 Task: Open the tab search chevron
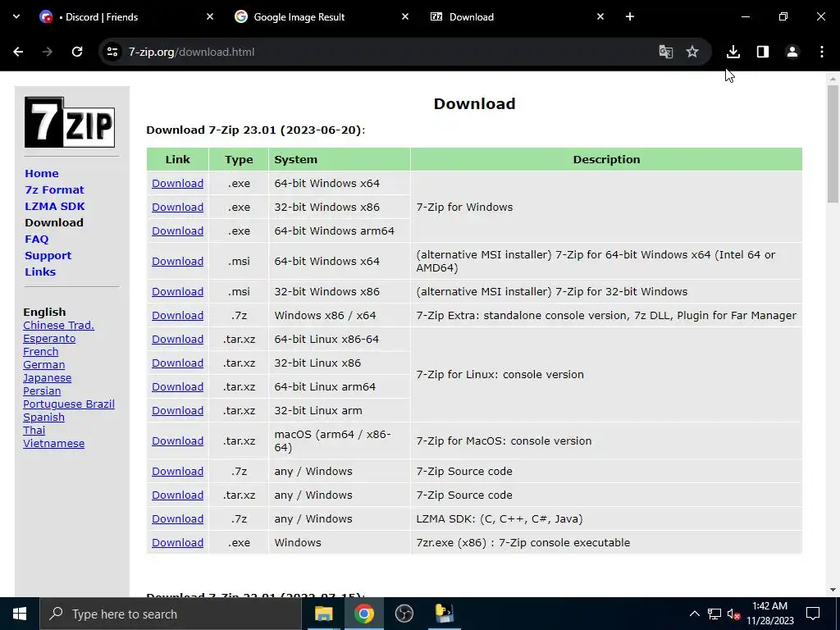pyautogui.click(x=16, y=16)
